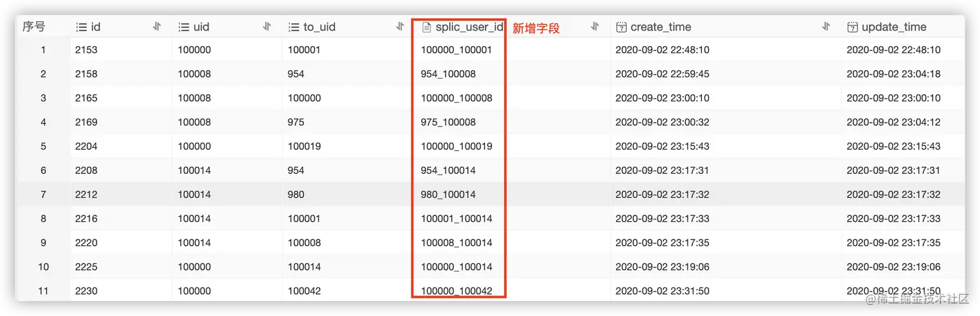Click to_uid cell 980 in row 7
This screenshot has width=980, height=316.
296,194
